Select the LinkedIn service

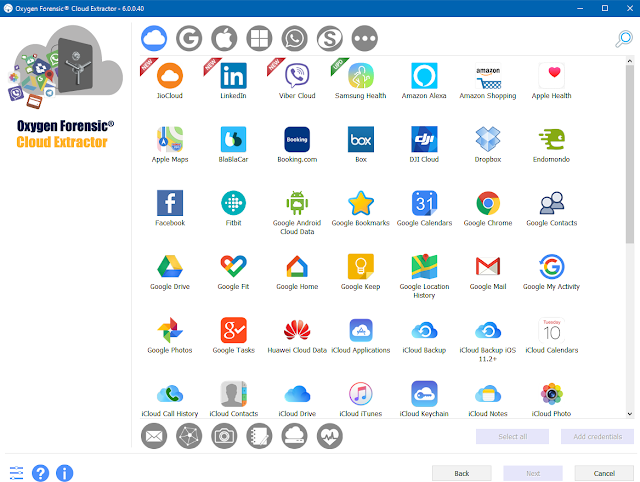(233, 81)
